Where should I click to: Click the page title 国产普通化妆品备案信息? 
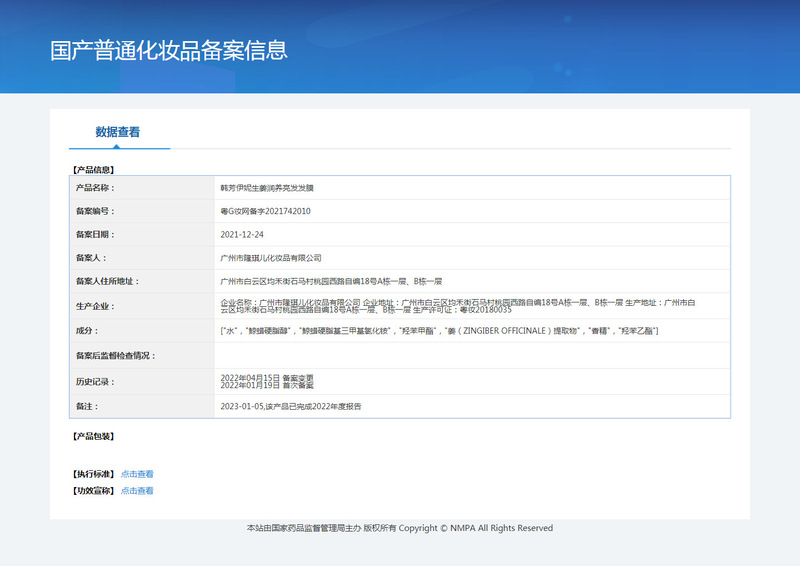click(x=169, y=51)
